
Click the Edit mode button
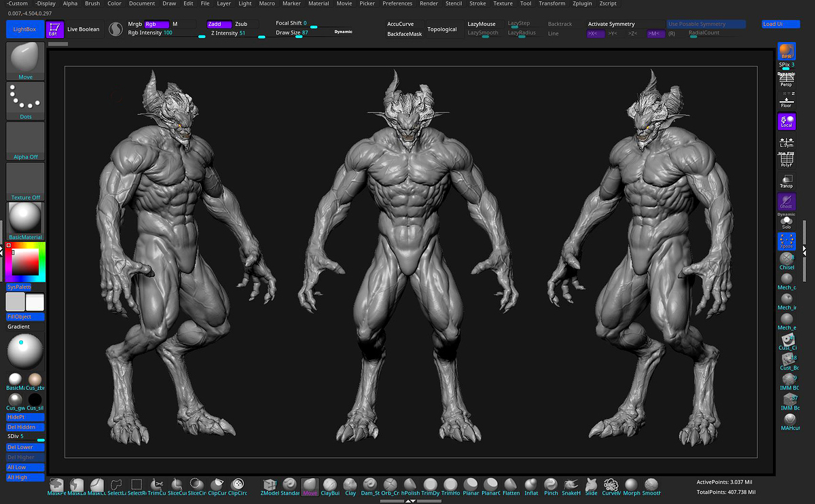(x=54, y=29)
